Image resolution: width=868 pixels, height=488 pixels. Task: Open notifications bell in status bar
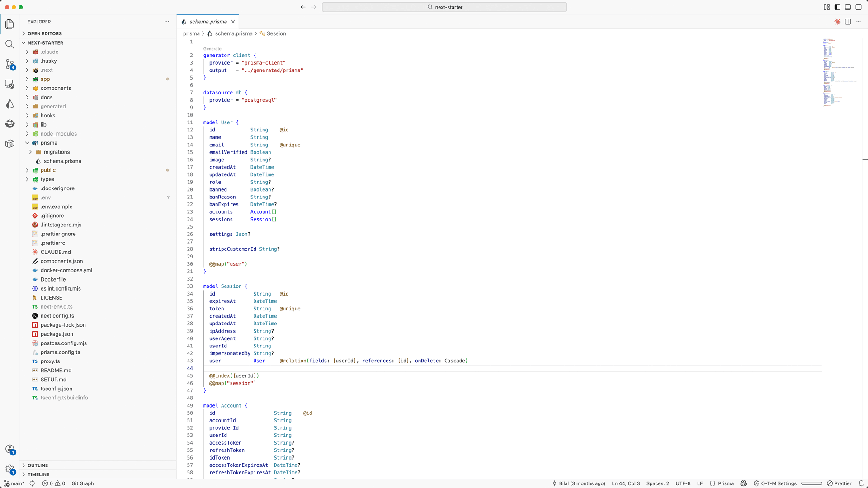click(x=861, y=483)
